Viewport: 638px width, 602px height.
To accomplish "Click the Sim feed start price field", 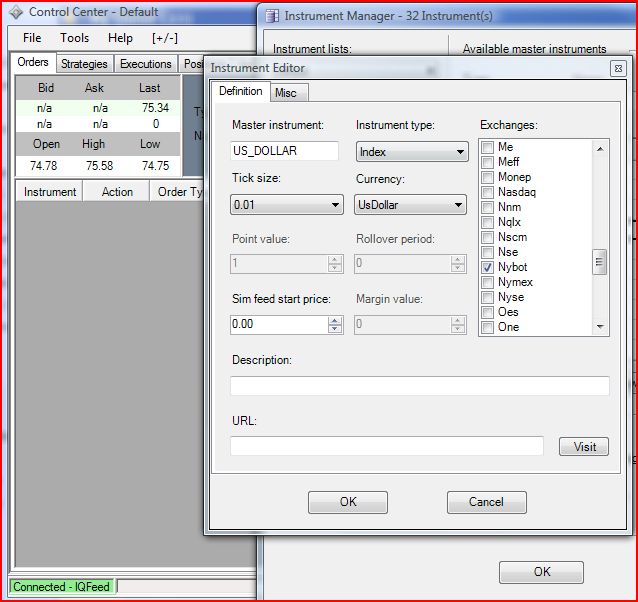I will click(279, 325).
